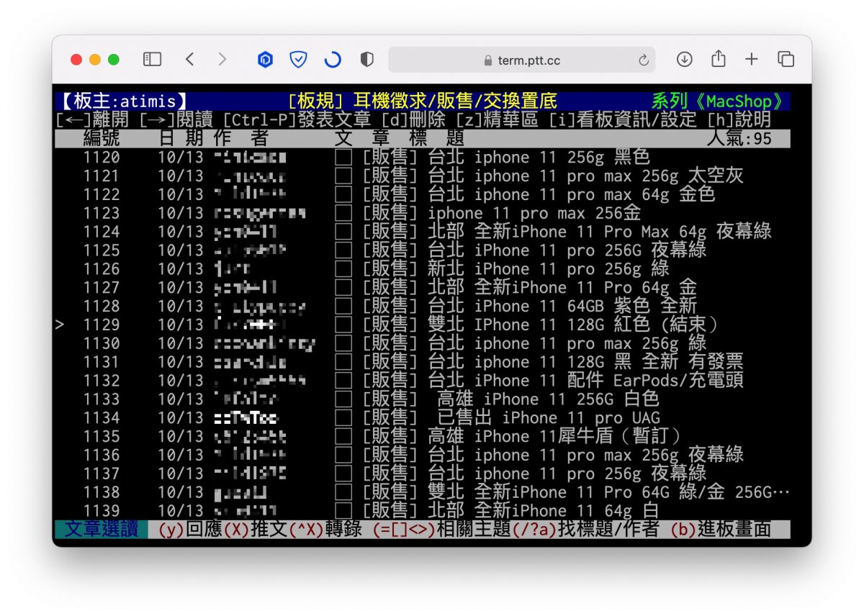This screenshot has width=864, height=616.
Task: Select the status box of post 1139
Action: [x=343, y=511]
